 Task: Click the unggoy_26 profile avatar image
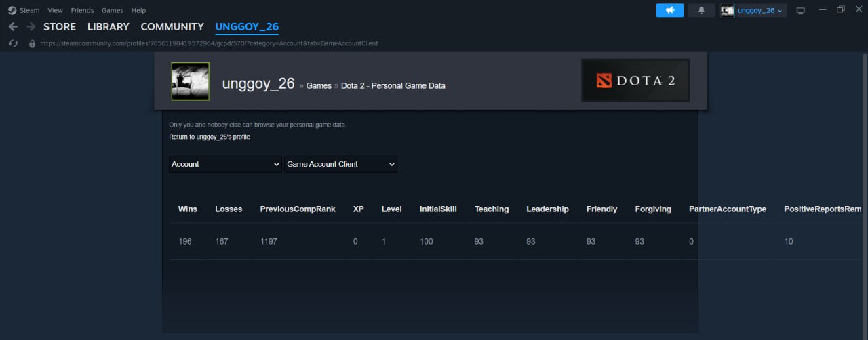pos(191,81)
